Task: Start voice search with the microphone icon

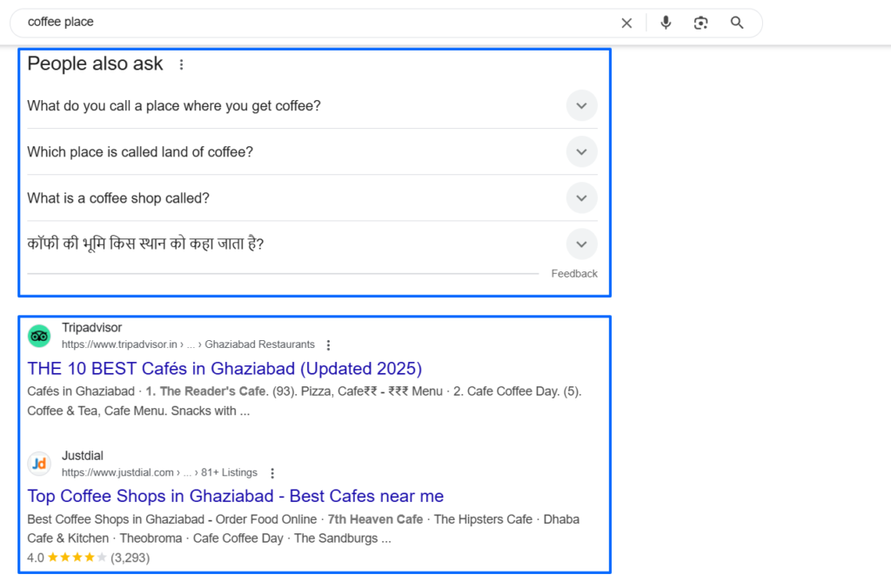Action: click(666, 22)
